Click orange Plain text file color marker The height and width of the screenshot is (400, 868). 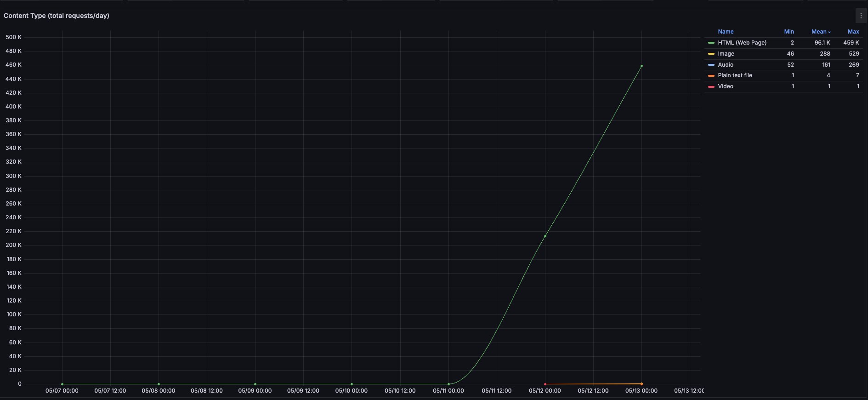click(711, 76)
